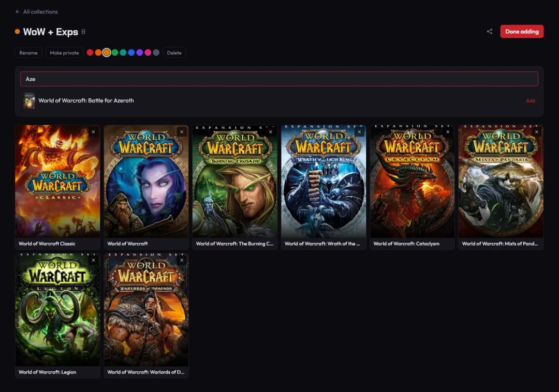Screen dimensions: 559x392
Task: Focus the game search field containing Aze
Action: tap(279, 79)
